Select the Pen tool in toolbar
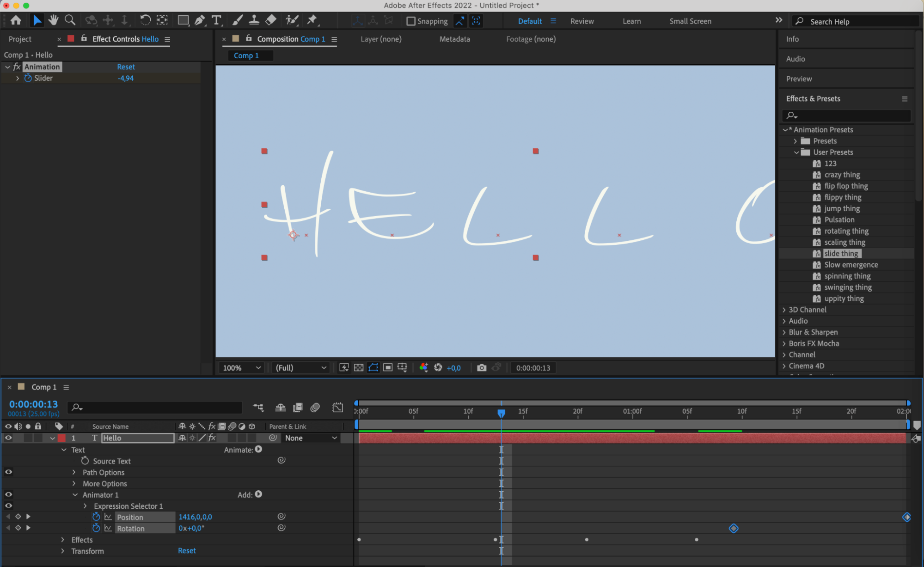The image size is (924, 567). (x=201, y=21)
